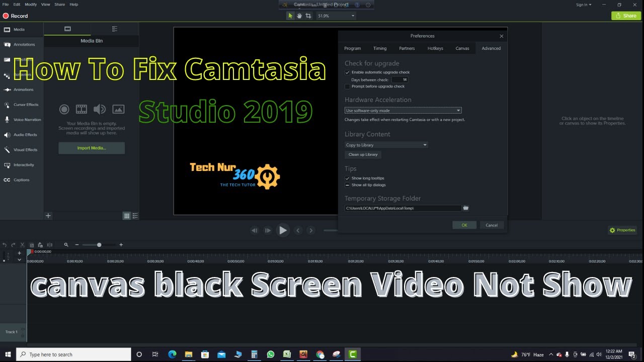Confirm Preferences with the OK button
644x362 pixels.
[464, 225]
